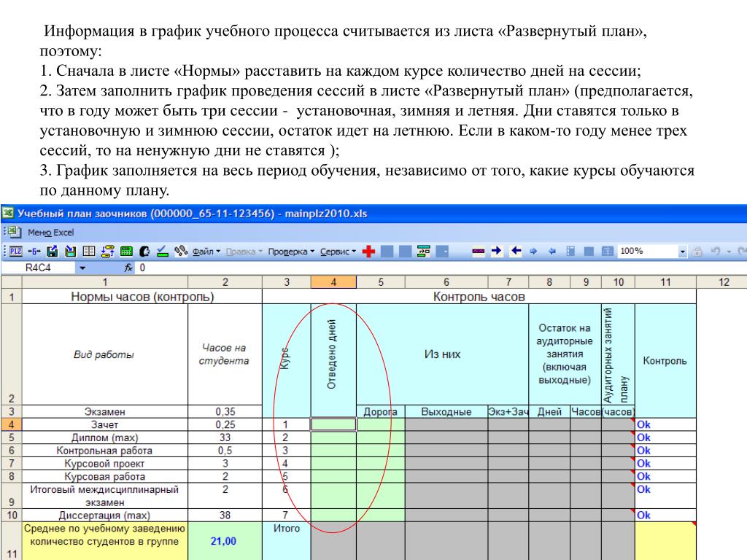Click the Ok cell in the Диплом (max) row
The height and width of the screenshot is (560, 747).
[x=665, y=437]
